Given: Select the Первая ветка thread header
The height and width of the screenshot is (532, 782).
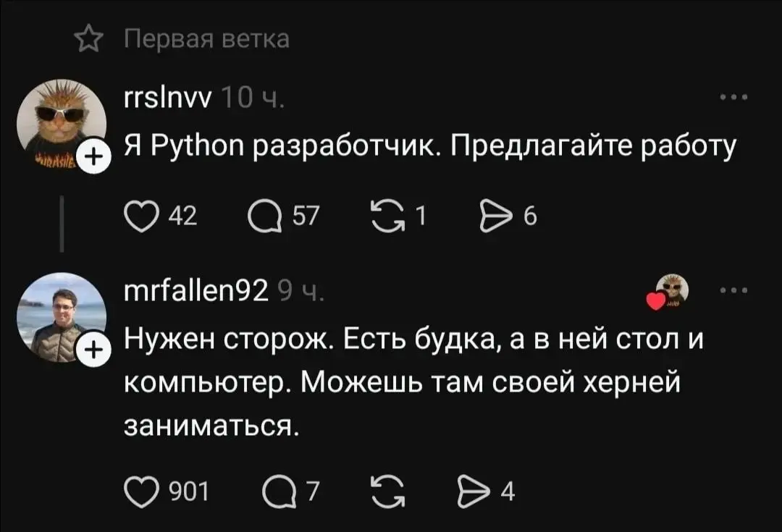Looking at the screenshot, I should tap(207, 40).
